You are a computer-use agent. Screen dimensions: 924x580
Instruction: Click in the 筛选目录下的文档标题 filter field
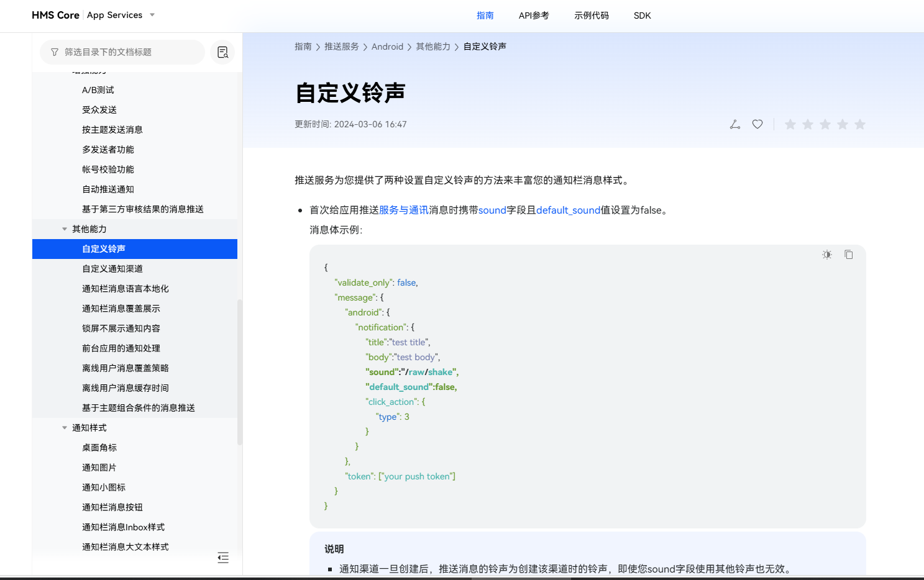[x=122, y=52]
